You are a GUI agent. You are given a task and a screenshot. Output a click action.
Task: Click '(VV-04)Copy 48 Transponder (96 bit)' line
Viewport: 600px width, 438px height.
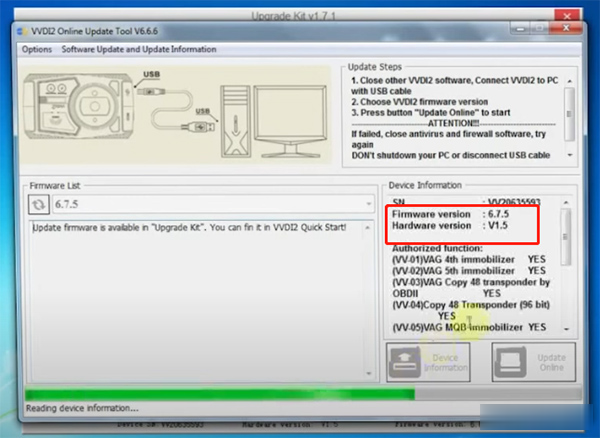click(x=471, y=305)
